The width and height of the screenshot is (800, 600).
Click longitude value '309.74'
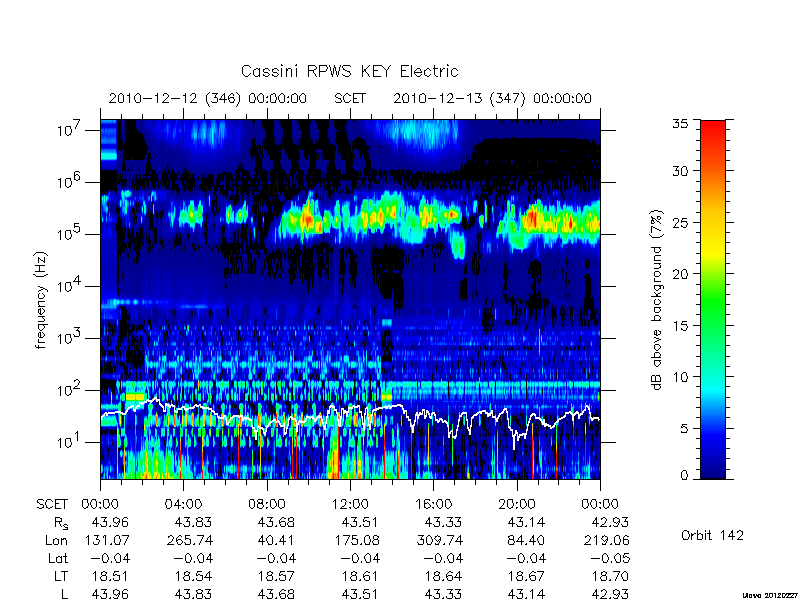point(440,540)
